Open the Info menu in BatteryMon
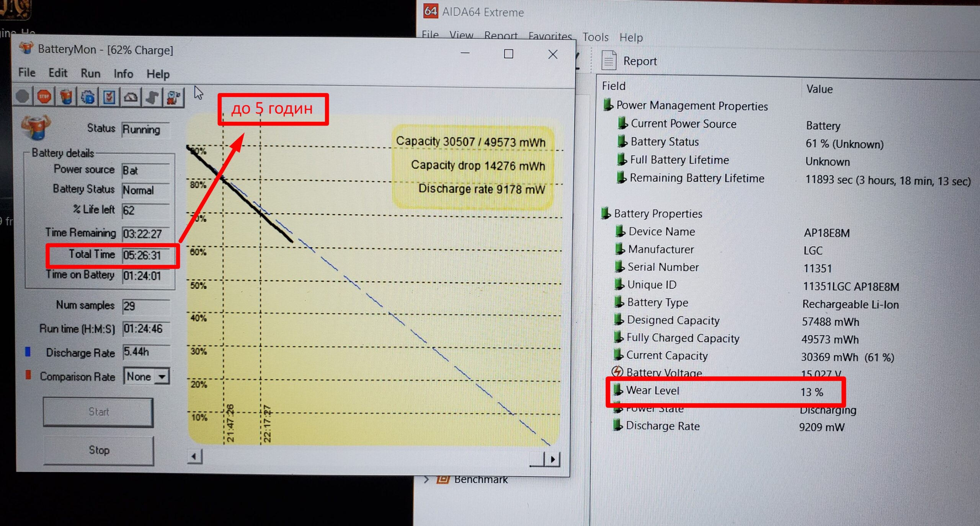 (123, 73)
